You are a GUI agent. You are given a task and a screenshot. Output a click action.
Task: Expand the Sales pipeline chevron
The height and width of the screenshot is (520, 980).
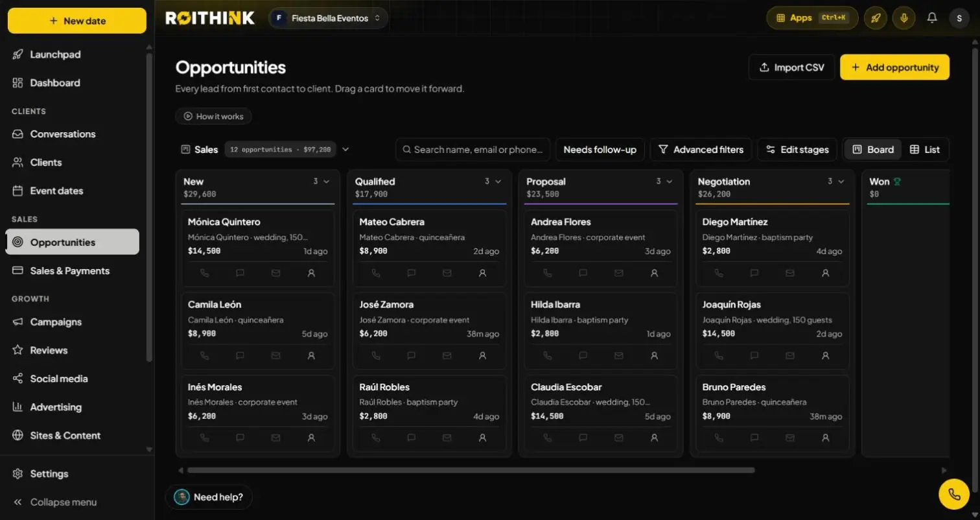(x=345, y=150)
